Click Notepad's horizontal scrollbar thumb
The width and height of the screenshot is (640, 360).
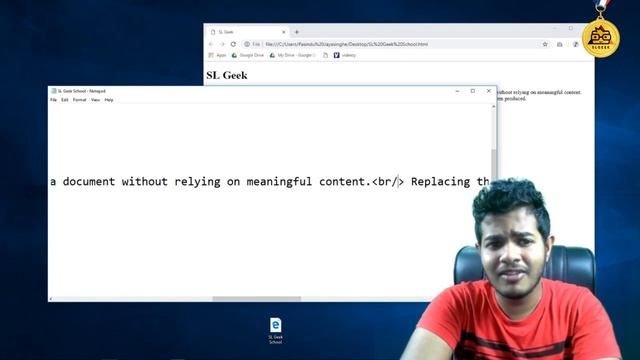(257, 299)
